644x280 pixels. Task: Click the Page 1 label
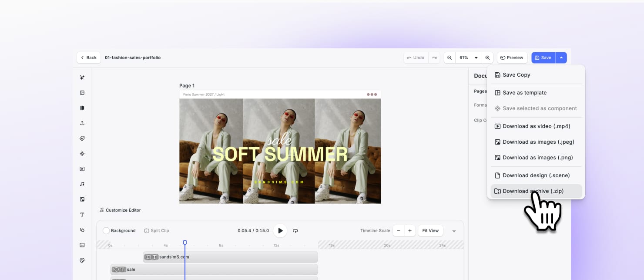tap(187, 86)
